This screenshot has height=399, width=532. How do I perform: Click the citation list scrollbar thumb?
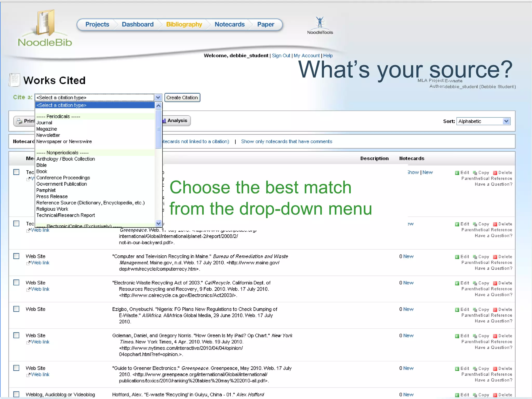click(158, 129)
